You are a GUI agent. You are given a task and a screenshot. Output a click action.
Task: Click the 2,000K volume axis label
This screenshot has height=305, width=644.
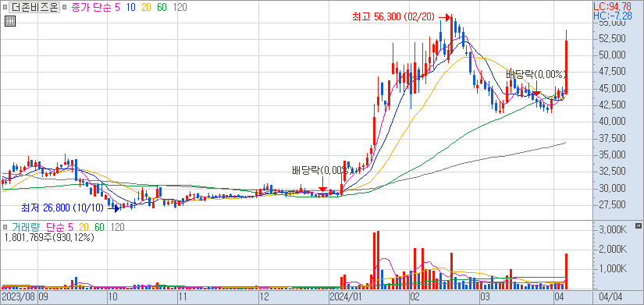612,249
